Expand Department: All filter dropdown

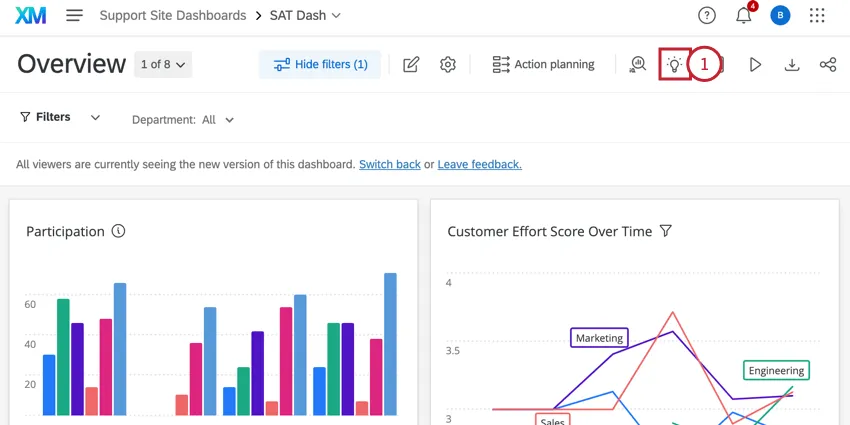click(x=183, y=120)
